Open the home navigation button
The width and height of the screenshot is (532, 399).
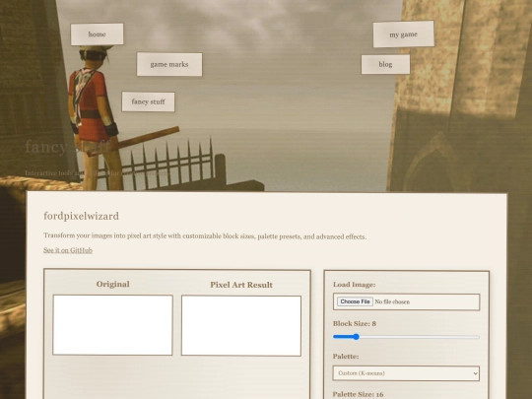(x=97, y=33)
